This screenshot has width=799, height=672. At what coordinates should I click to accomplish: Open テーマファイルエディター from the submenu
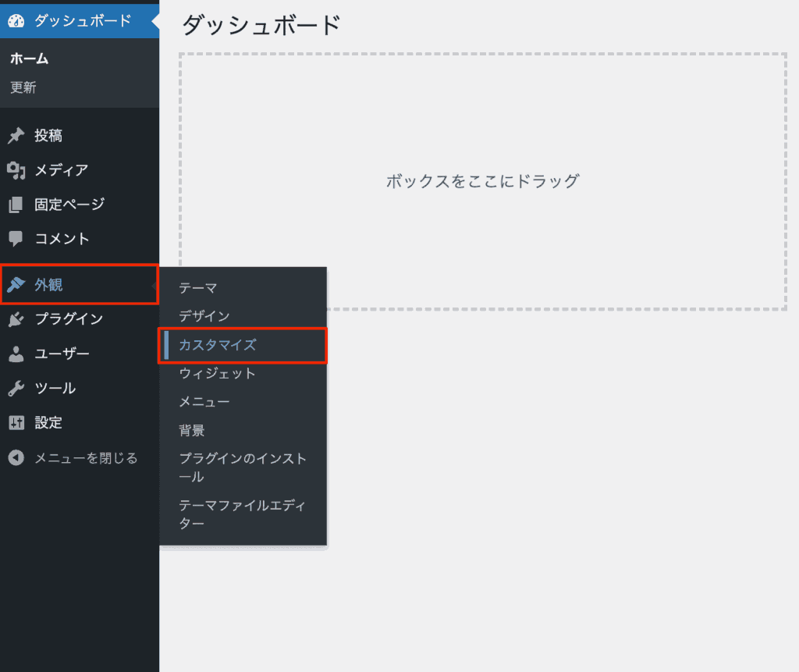click(x=242, y=514)
